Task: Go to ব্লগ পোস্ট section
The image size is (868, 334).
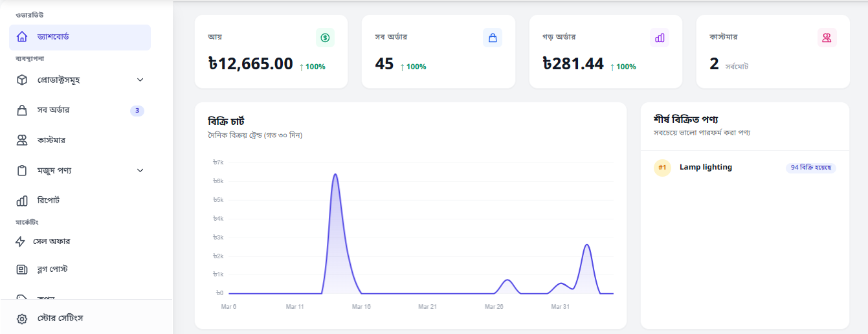Action: [80, 269]
